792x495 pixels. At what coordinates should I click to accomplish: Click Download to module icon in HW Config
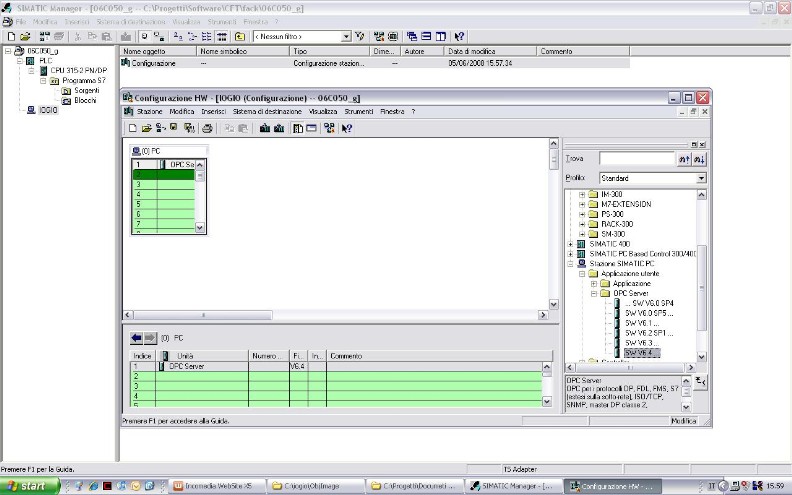tap(265, 128)
